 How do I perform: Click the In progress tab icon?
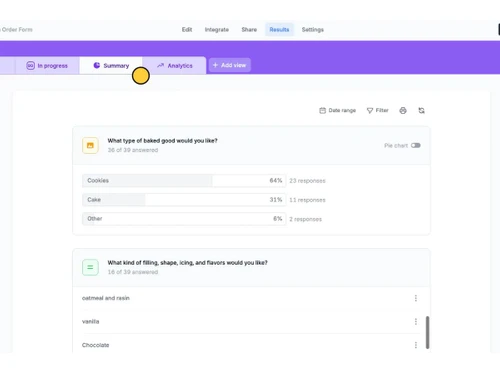[x=30, y=66]
